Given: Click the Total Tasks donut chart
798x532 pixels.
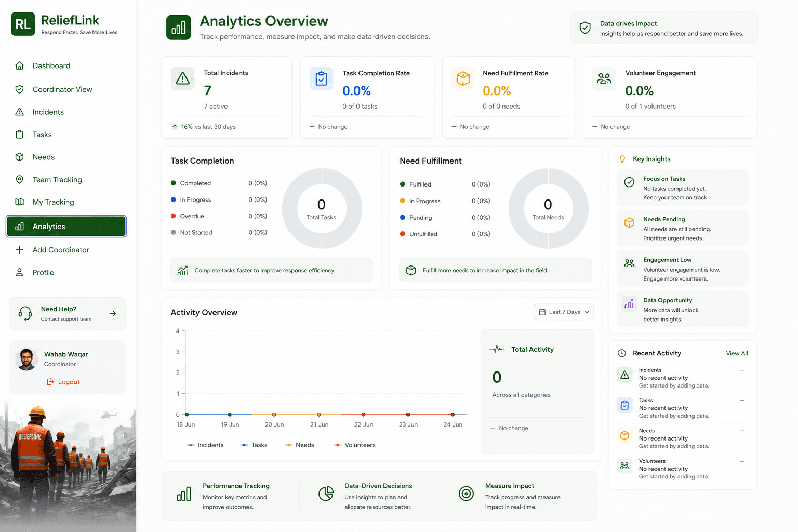Looking at the screenshot, I should [322, 208].
